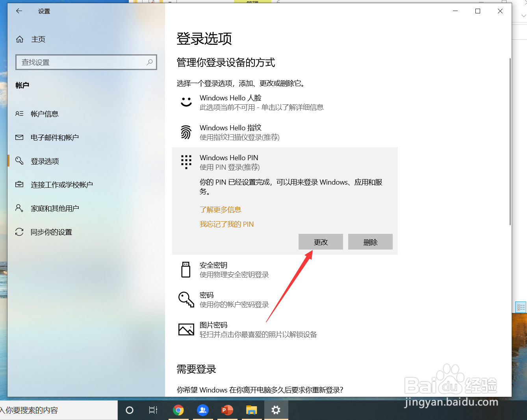The width and height of the screenshot is (527, 420).
Task: Click 我忘记了我的 PIN link
Action: (226, 224)
